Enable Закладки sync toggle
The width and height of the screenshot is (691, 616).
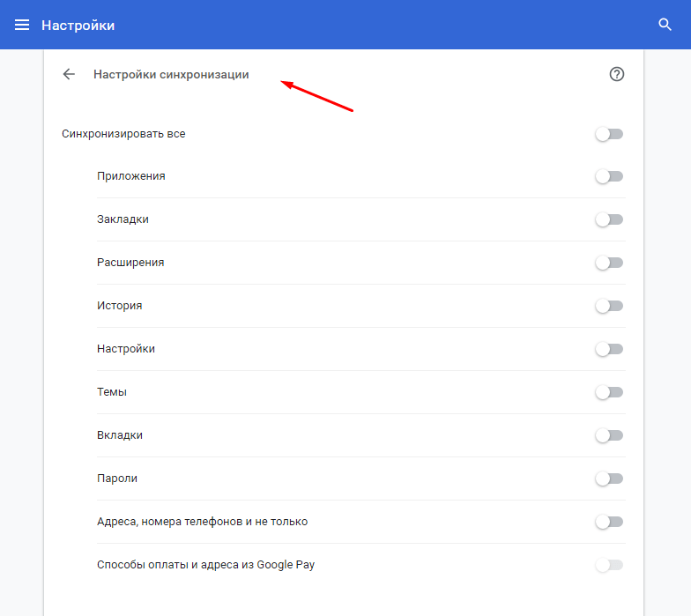tap(609, 219)
